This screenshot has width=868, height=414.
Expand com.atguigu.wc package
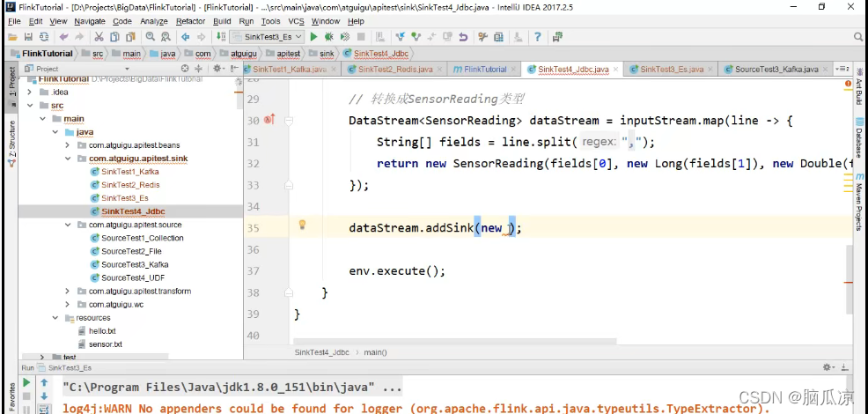pyautogui.click(x=68, y=304)
